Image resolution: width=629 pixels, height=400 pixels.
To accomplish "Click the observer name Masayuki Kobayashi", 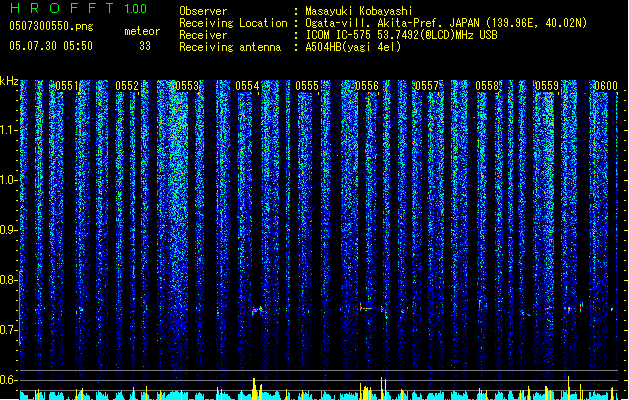I will [x=359, y=11].
